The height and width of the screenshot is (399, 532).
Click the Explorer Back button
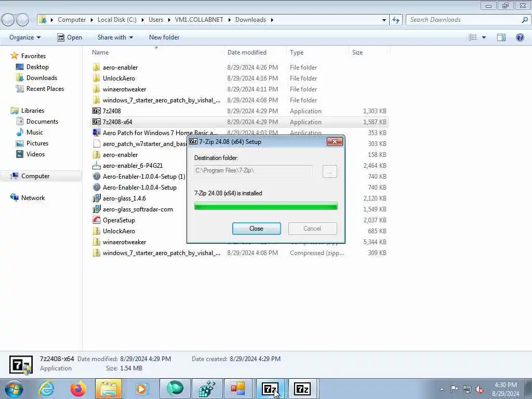tap(8, 20)
